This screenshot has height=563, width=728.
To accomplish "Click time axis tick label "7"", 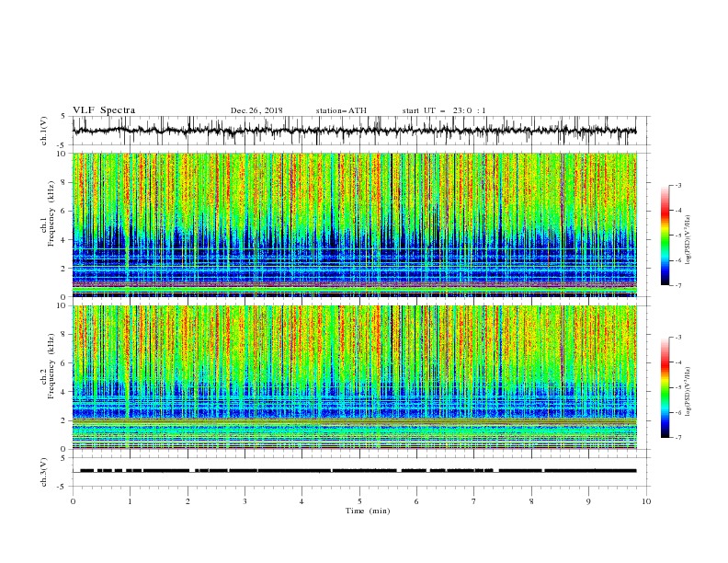I will click(x=474, y=501).
